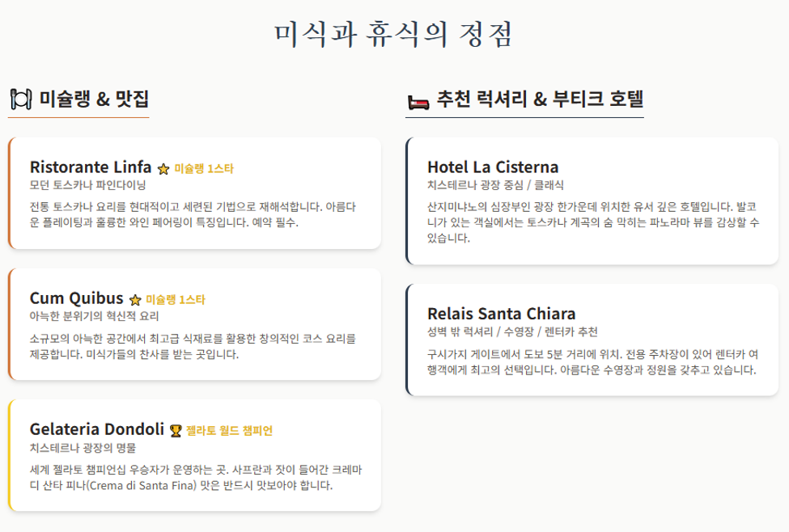Click the 추천 럭셔리 & 부티크 호텔 heading
The height and width of the screenshot is (532, 789).
[540, 99]
